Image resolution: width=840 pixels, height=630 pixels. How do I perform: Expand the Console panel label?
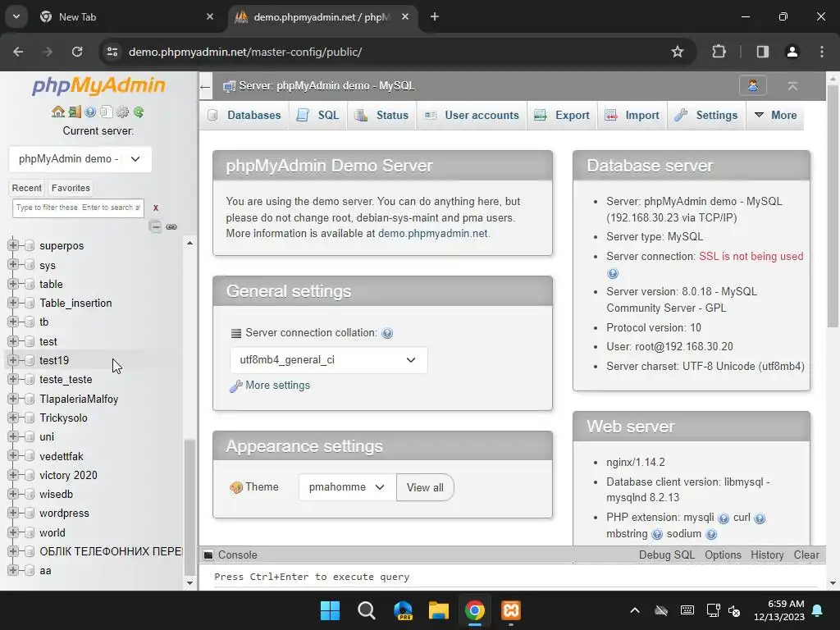coord(237,555)
